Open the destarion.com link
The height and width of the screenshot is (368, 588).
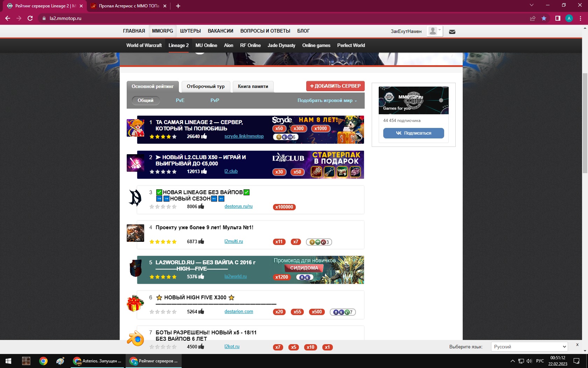[239, 312]
